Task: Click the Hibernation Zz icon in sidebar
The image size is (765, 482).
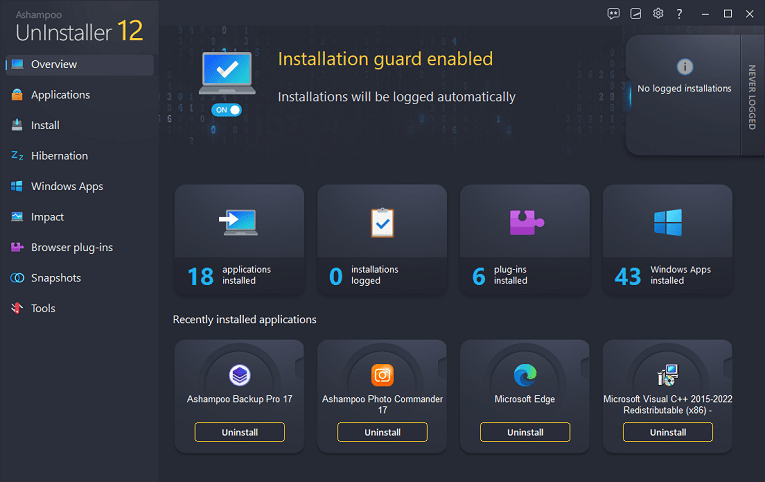Action: (17, 156)
